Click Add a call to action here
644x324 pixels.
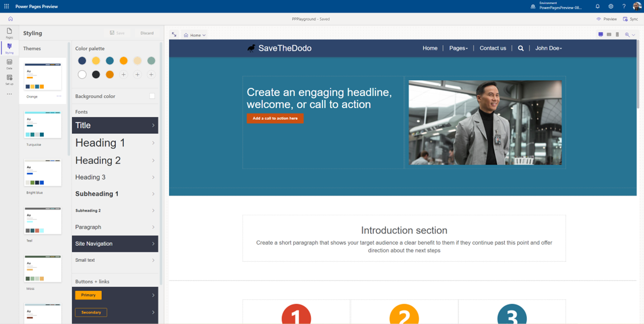coord(275,118)
